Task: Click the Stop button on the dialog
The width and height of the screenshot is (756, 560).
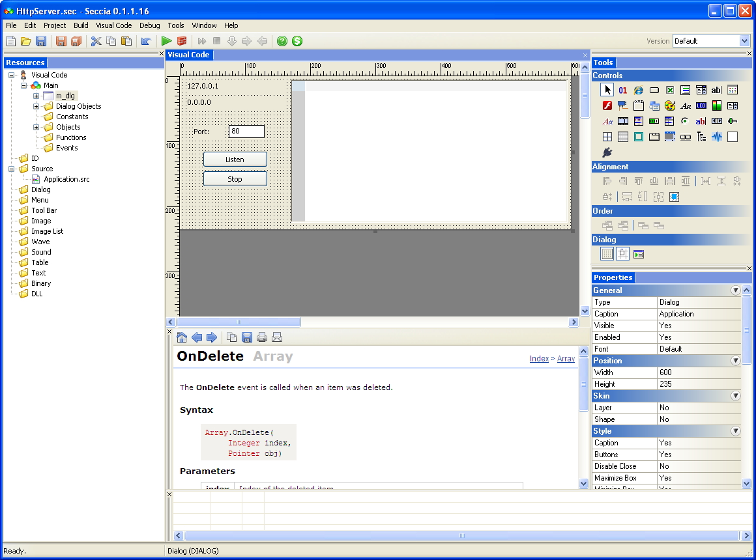Action: point(235,179)
